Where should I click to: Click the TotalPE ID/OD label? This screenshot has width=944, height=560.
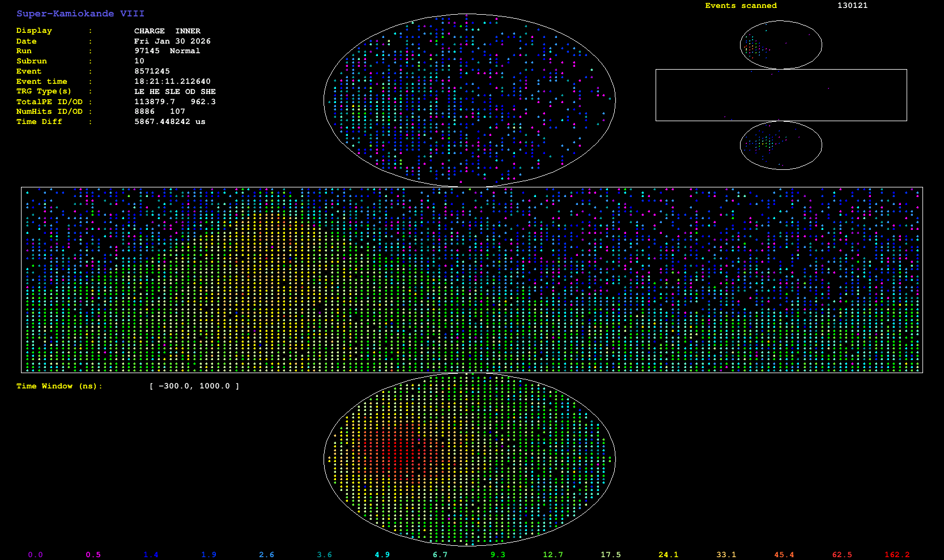point(49,102)
